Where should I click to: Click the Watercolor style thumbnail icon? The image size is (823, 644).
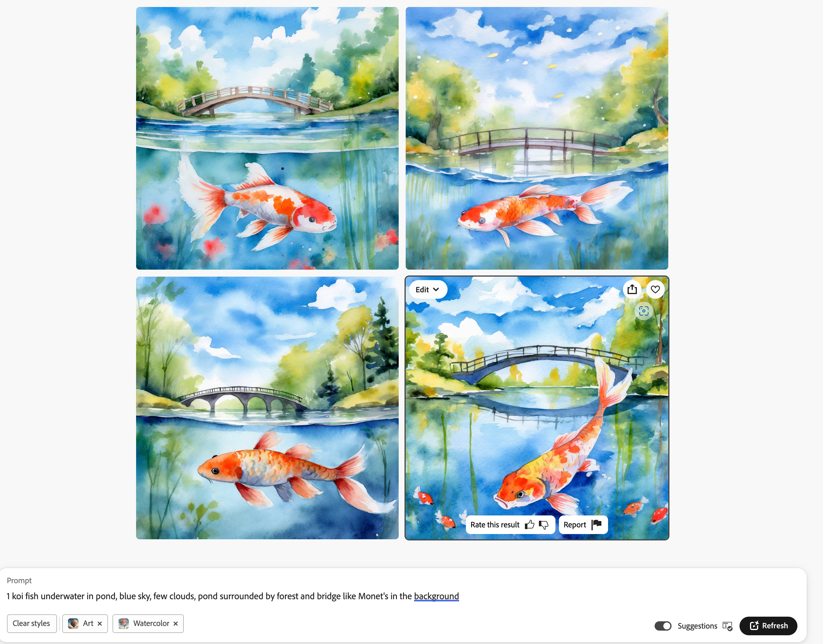coord(124,623)
